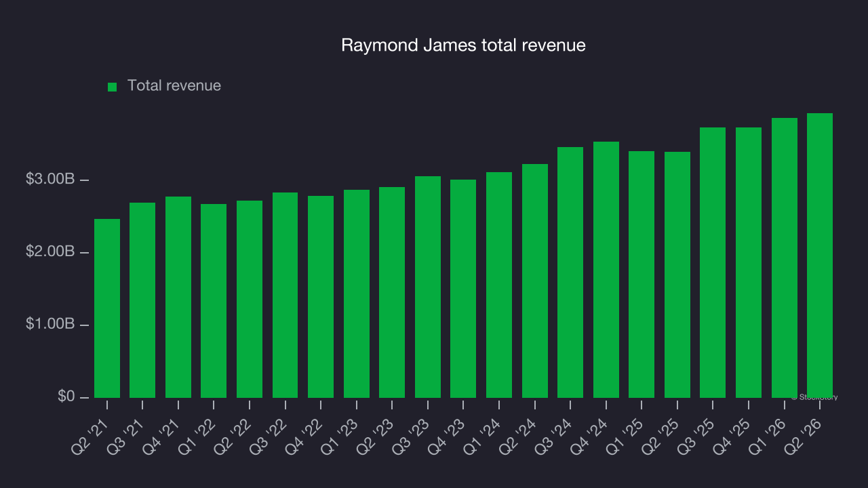The width and height of the screenshot is (868, 488).
Task: Select the Q4 '23 revenue bar
Action: (463, 289)
